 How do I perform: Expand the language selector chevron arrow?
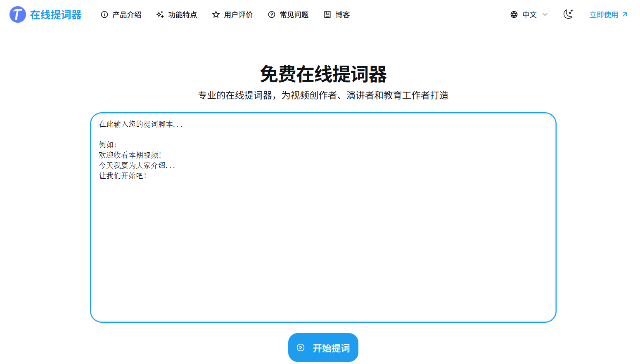(x=545, y=15)
